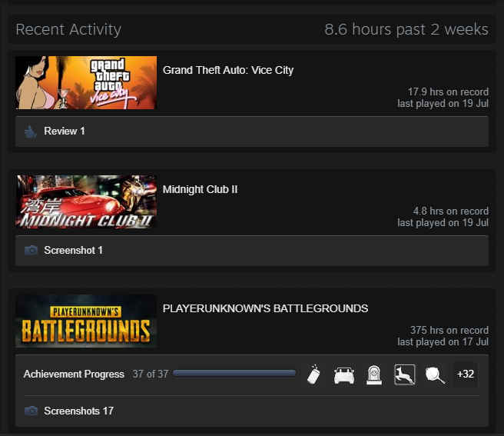The width and height of the screenshot is (504, 436).
Task: Select the tombstone achievement icon
Action: point(374,374)
